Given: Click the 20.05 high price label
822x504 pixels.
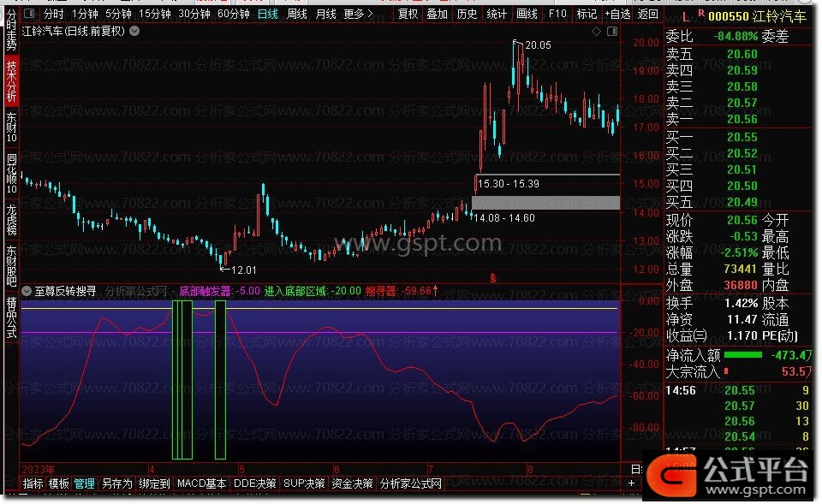Looking at the screenshot, I should (x=538, y=45).
